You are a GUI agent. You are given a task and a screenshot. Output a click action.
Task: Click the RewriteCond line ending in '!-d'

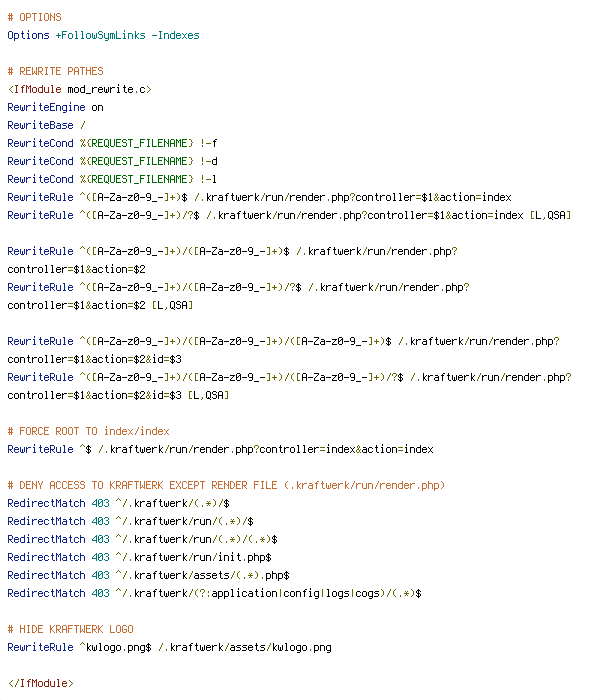tap(112, 161)
